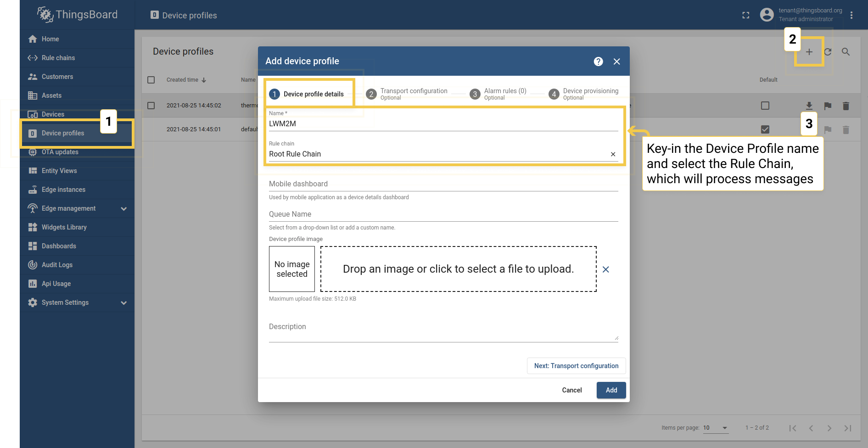Export the 14:45:02 device profile
The height and width of the screenshot is (448, 868).
[x=809, y=106]
